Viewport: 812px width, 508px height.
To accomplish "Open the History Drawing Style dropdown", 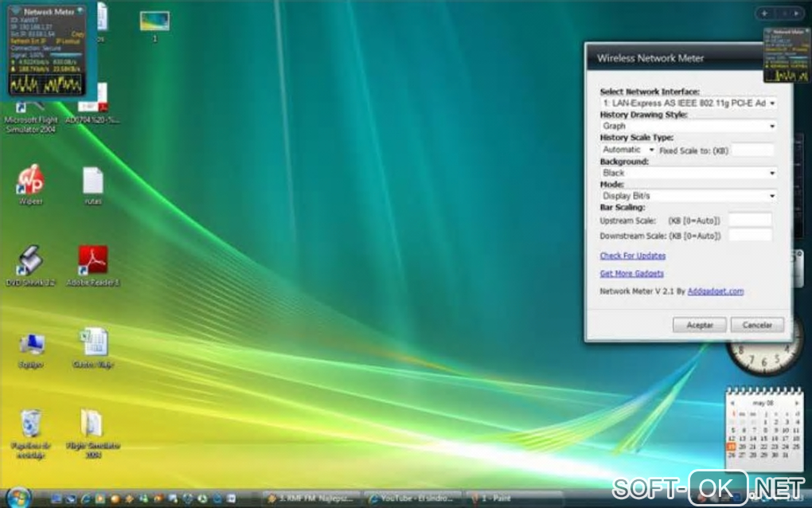I will 689,126.
